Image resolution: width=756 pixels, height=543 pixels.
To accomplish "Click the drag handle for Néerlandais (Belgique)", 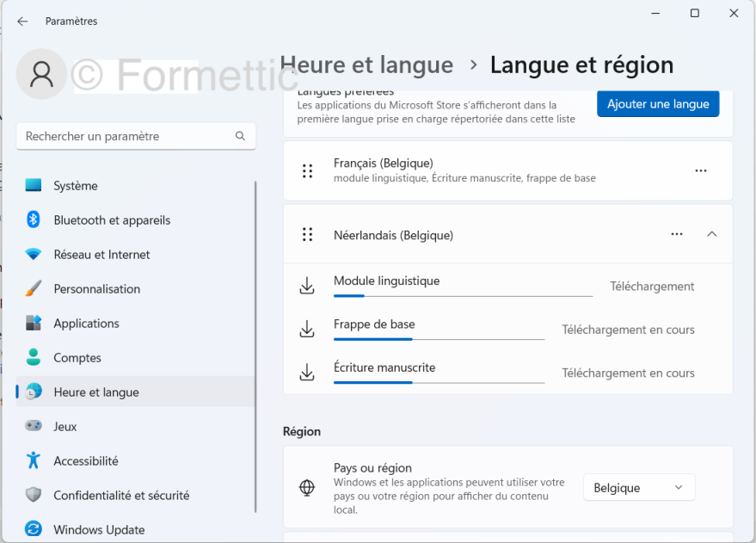I will pyautogui.click(x=307, y=234).
